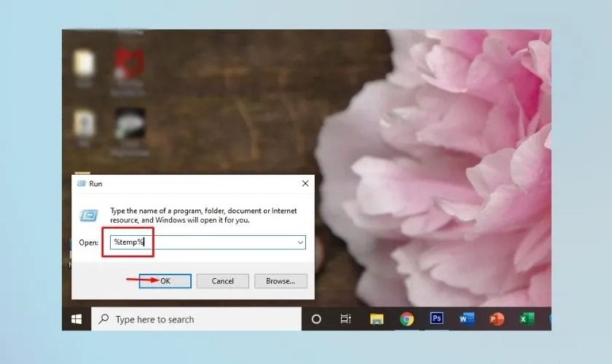
Task: Click OK to run the %temp% command
Action: pyautogui.click(x=165, y=281)
